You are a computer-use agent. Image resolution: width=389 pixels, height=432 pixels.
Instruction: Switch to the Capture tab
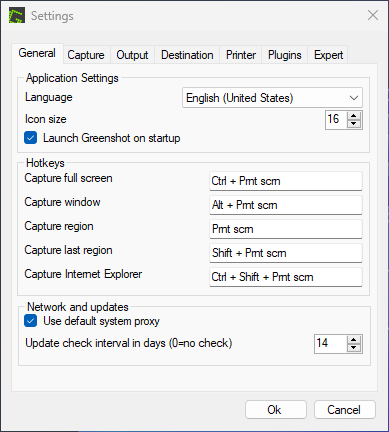pos(86,55)
